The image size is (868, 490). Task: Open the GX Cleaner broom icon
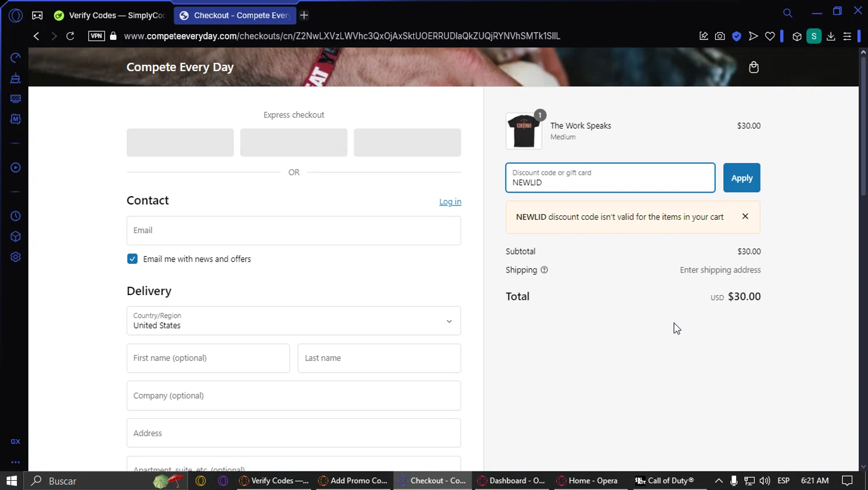(16, 78)
